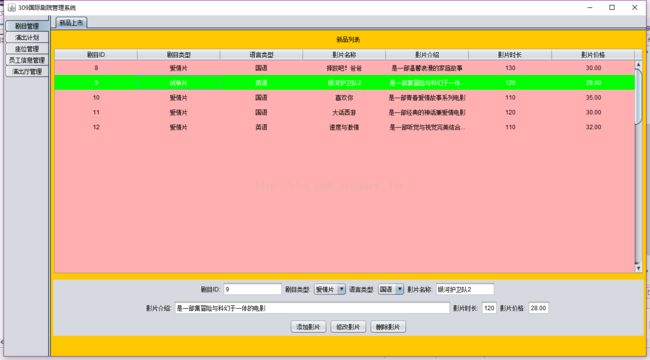This screenshot has height=360, width=650.
Task: Click film name 大话西游 cell
Action: 344,112
